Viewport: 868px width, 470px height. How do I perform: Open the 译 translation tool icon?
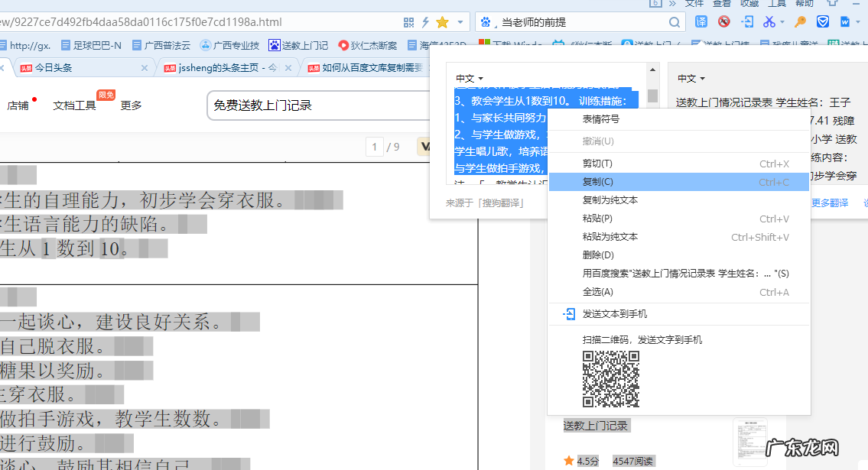pos(702,21)
